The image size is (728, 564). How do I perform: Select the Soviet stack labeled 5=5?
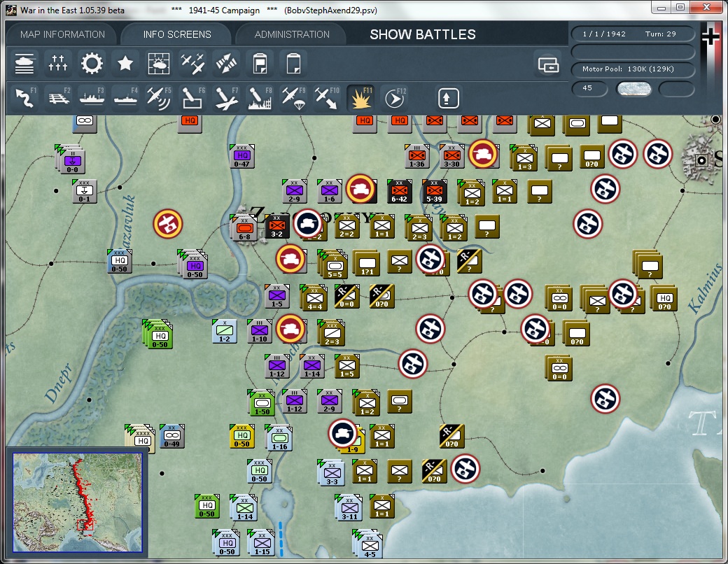(333, 264)
